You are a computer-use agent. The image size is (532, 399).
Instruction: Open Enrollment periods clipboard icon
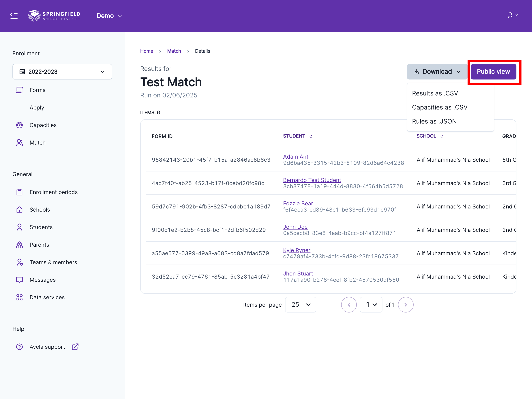pos(19,192)
